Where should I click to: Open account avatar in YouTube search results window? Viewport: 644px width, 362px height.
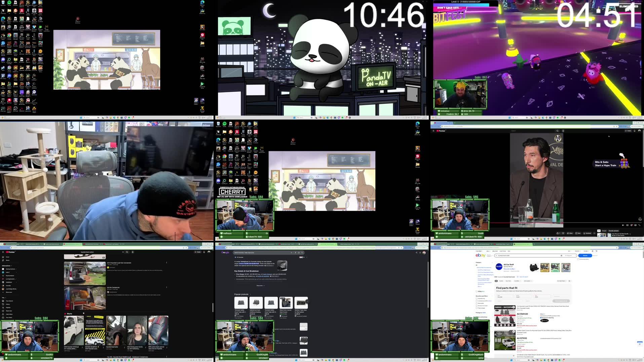[x=209, y=252]
